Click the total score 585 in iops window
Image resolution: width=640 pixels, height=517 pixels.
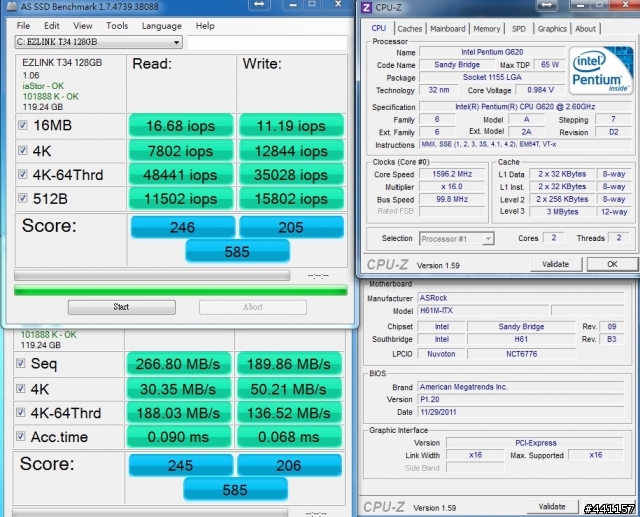point(238,251)
